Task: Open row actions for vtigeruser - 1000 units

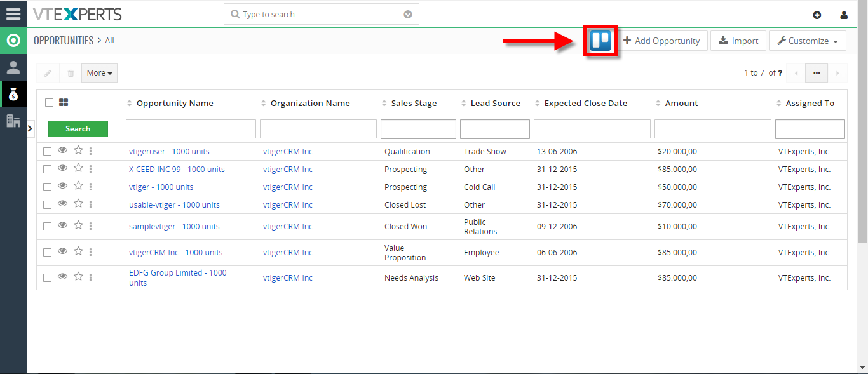Action: pyautogui.click(x=91, y=151)
